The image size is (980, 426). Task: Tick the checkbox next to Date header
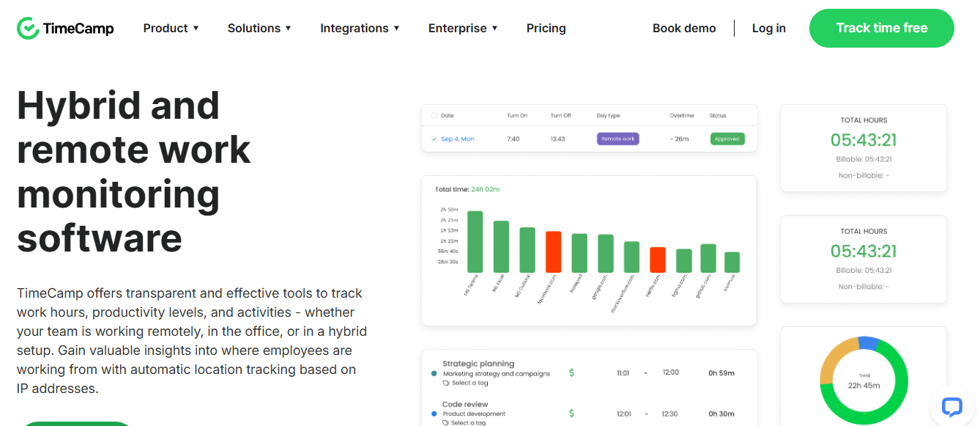click(434, 116)
